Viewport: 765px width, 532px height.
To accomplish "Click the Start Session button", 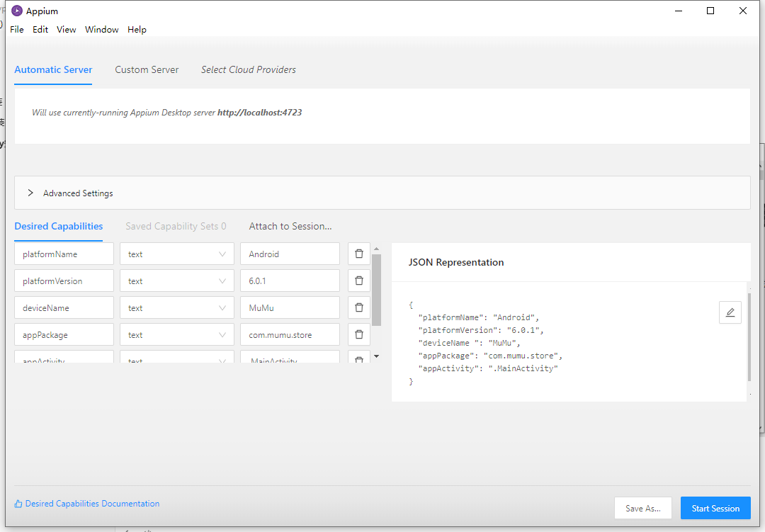I will [715, 508].
